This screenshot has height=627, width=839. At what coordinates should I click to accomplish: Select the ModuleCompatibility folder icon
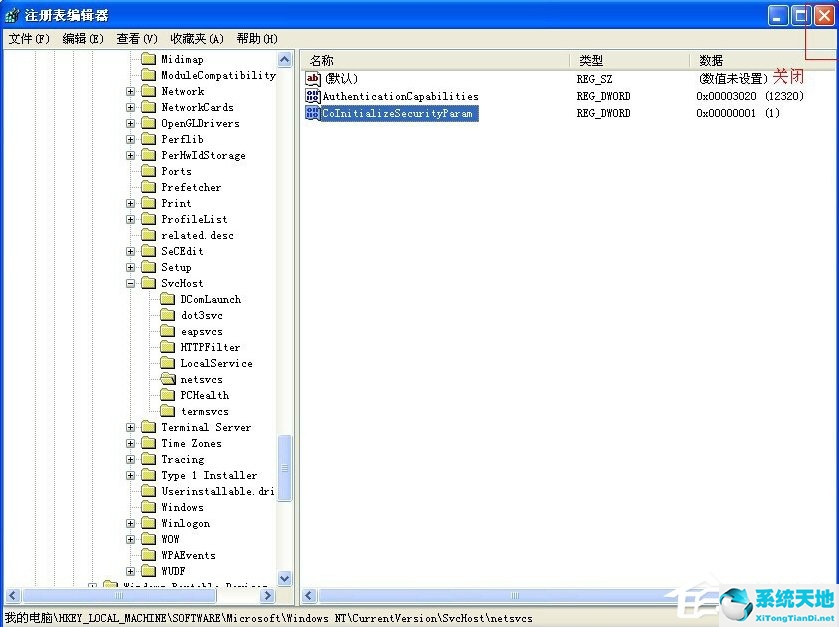coord(148,75)
